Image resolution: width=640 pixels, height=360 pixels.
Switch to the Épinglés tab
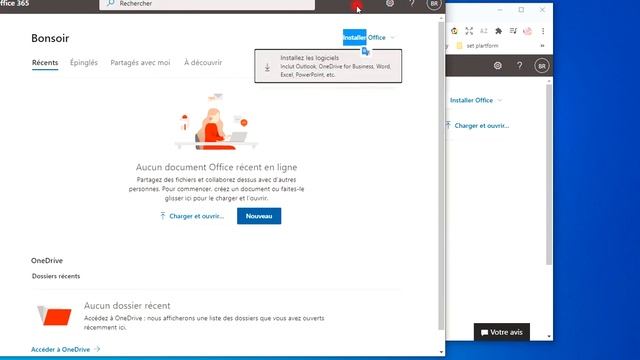(84, 62)
